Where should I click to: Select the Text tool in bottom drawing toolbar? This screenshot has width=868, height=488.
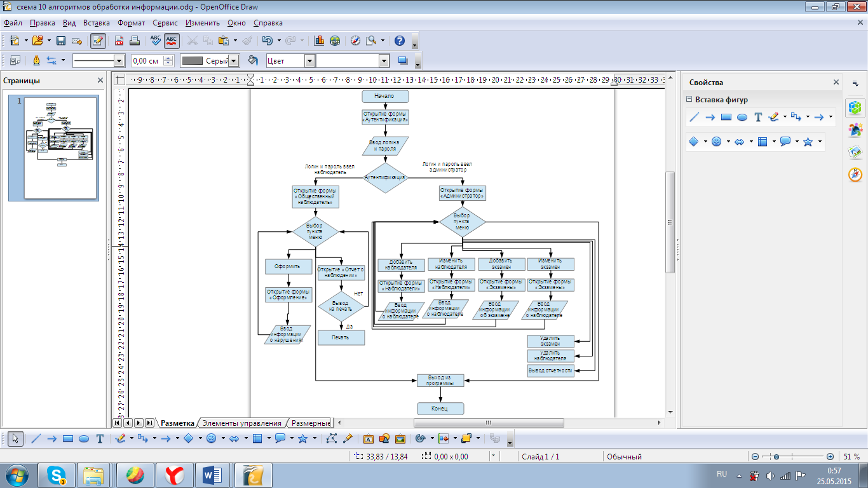[x=100, y=438]
